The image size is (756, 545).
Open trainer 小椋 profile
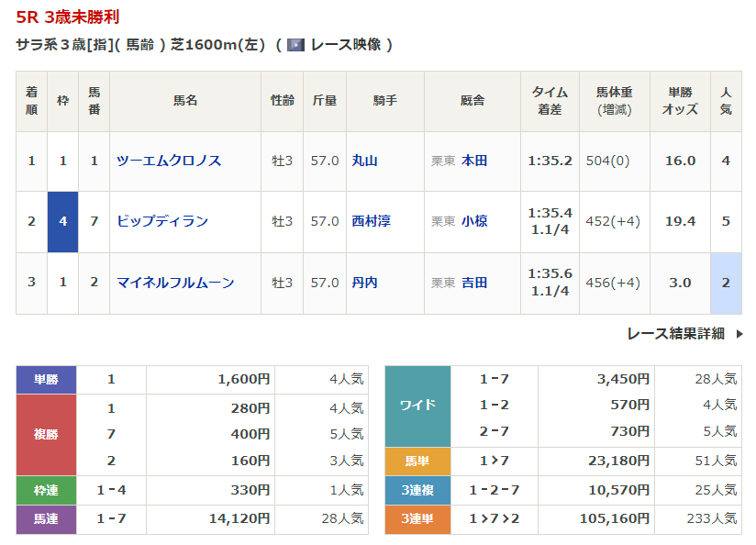pyautogui.click(x=474, y=221)
